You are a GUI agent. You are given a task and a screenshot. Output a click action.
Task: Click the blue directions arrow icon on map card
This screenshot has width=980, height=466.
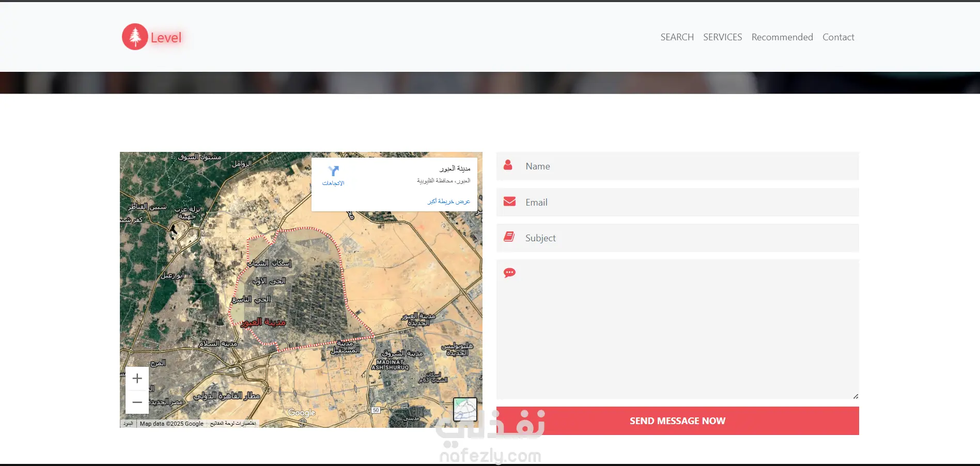click(333, 170)
